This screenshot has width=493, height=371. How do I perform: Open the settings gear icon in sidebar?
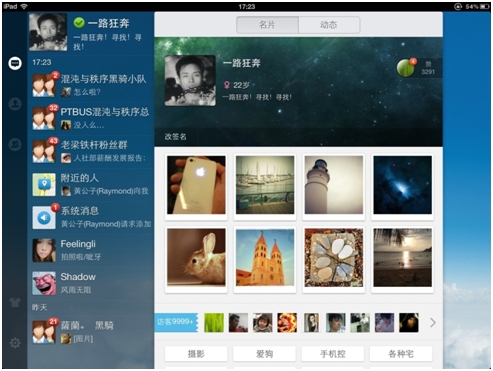(x=15, y=343)
